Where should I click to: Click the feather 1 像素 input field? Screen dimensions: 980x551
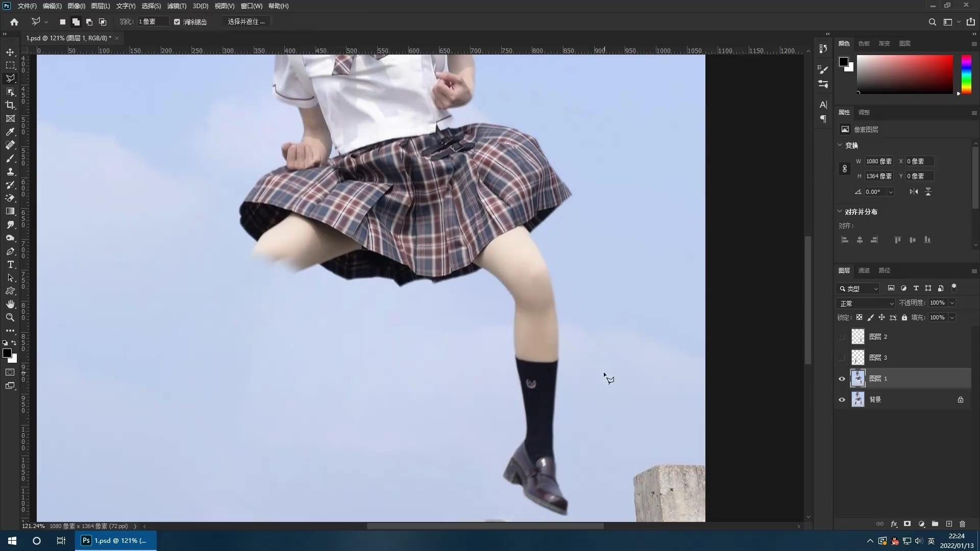[153, 22]
